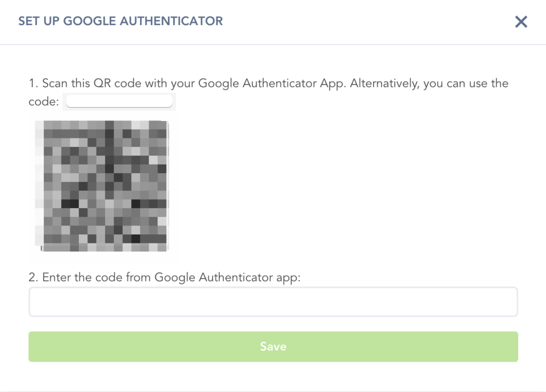Focus the authenticator code input field

pyautogui.click(x=273, y=302)
